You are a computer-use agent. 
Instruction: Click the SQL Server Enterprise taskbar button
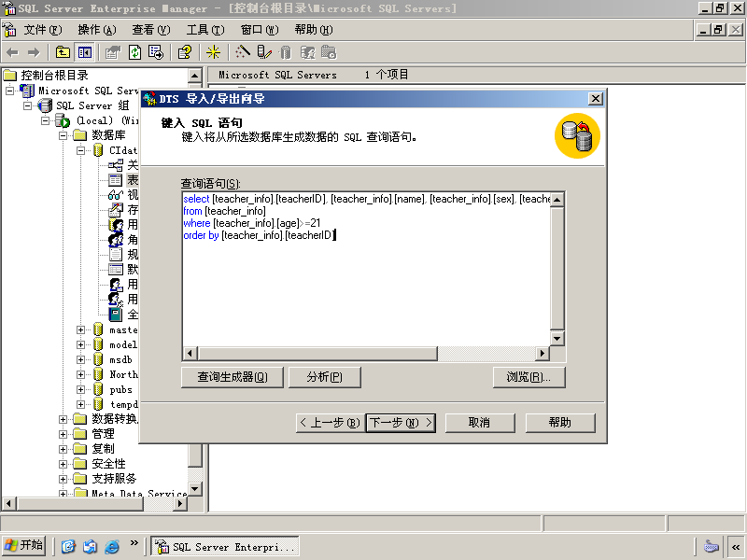(225, 546)
